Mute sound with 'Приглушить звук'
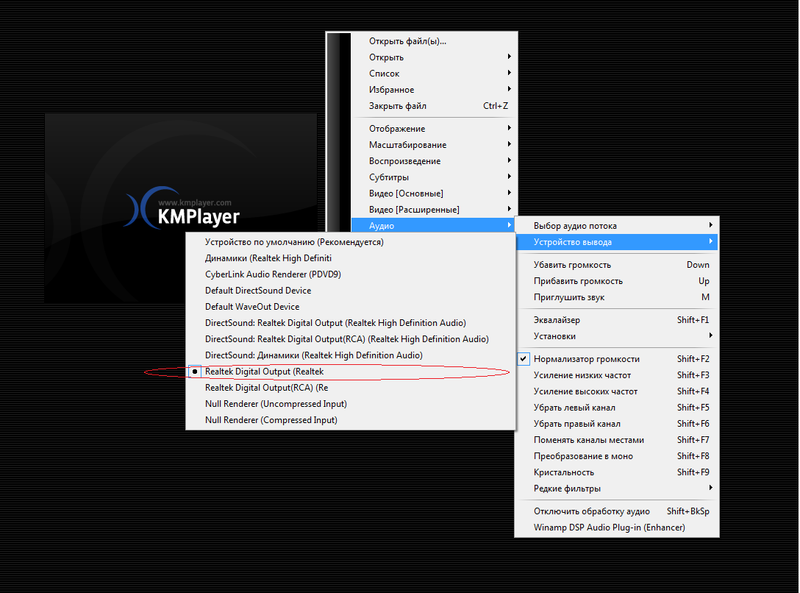 pos(617,297)
